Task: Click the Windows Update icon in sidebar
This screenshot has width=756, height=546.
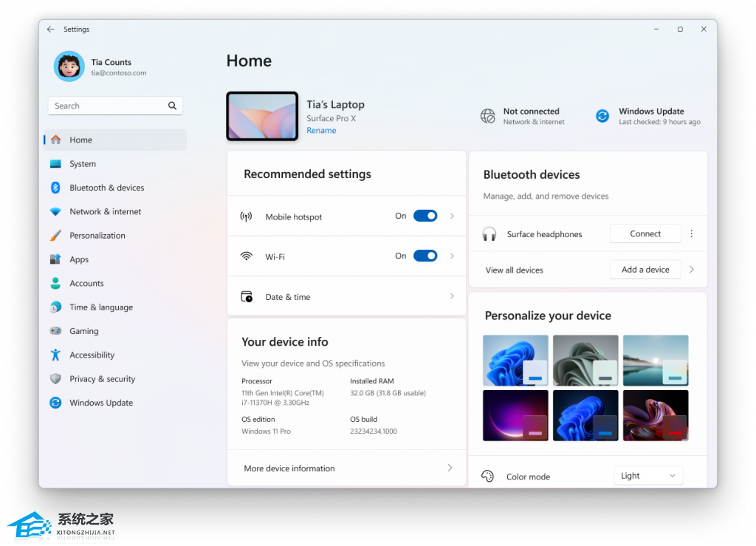Action: [x=56, y=403]
